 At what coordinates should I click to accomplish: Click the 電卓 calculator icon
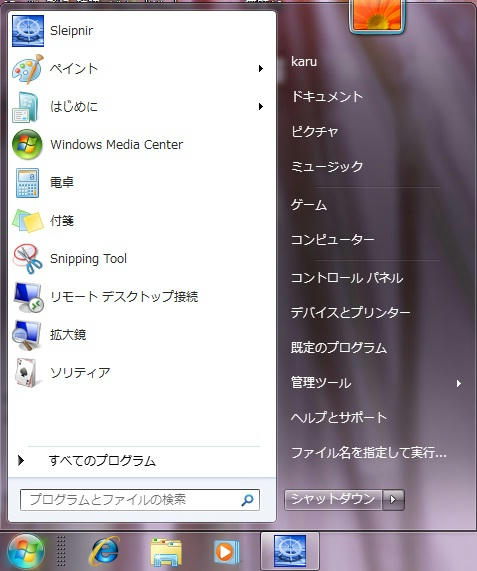(x=27, y=183)
